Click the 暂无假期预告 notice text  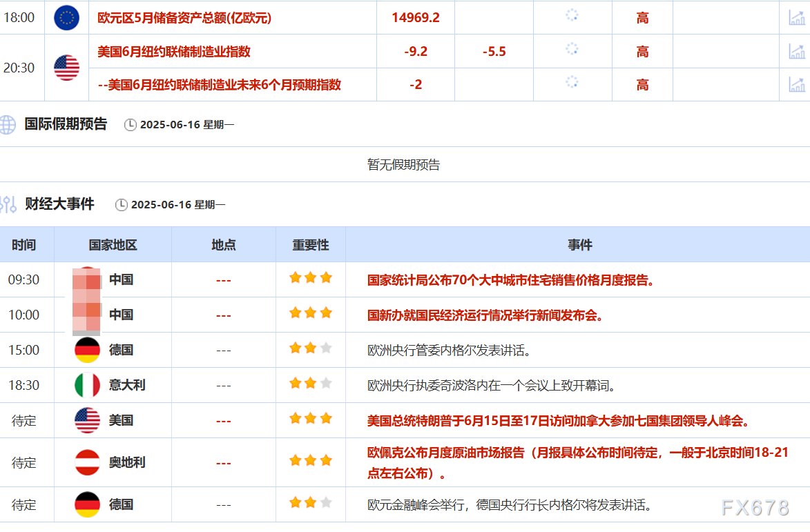(x=404, y=165)
